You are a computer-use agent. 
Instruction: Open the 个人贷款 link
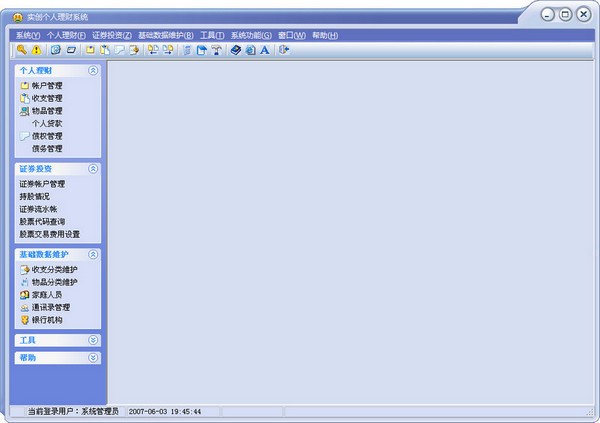pyautogui.click(x=47, y=123)
